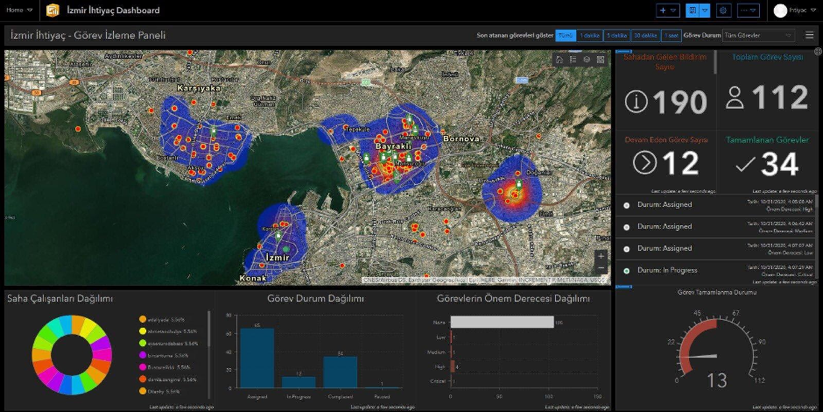
Task: Click the purple legend swatch
Action: click(x=142, y=356)
